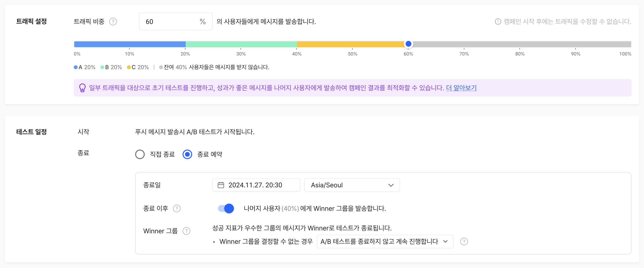The height and width of the screenshot is (268, 644).
Task: Click the traffic percentage input showing 60
Action: point(176,22)
